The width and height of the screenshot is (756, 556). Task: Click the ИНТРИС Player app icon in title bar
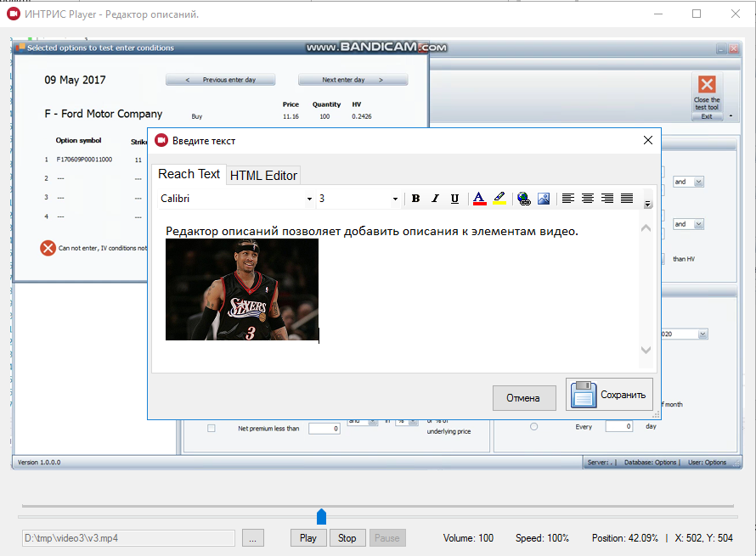point(14,14)
